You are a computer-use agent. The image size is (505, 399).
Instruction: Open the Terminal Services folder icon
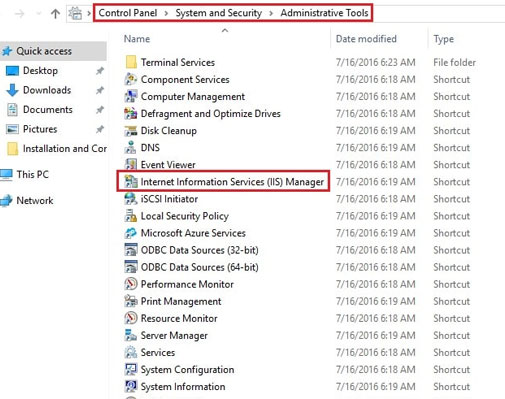131,62
